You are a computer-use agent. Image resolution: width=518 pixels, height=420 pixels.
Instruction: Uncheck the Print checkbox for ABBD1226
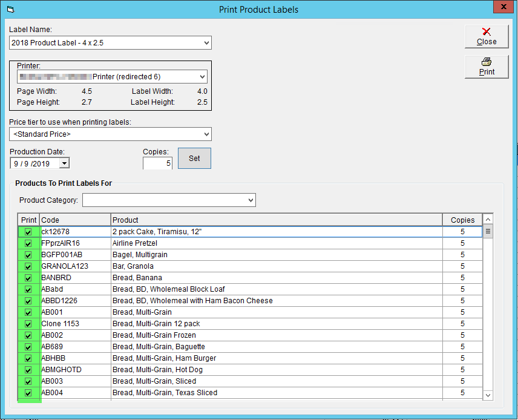[28, 301]
